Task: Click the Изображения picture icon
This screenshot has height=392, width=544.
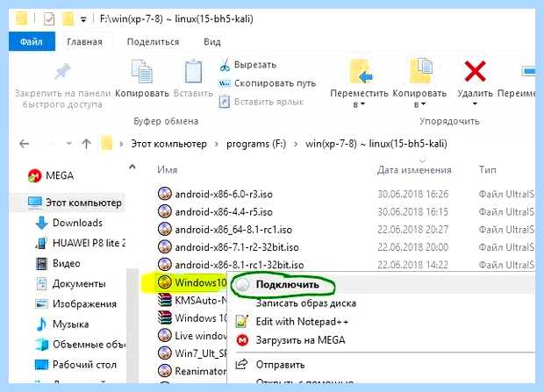Action: 41,304
